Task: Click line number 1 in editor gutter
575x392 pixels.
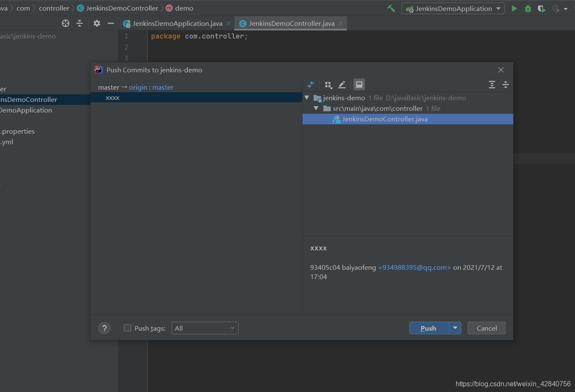Action: pyautogui.click(x=126, y=36)
